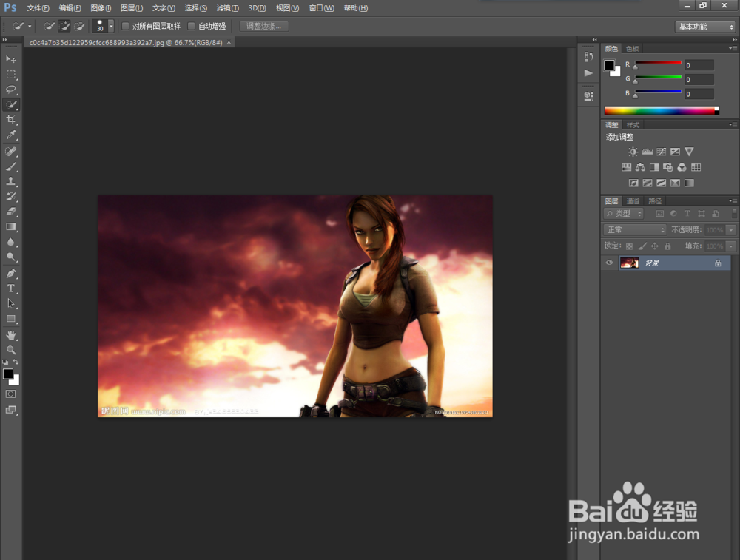Click the 调整边缘 button
Image resolution: width=740 pixels, height=560 pixels.
pyautogui.click(x=264, y=27)
